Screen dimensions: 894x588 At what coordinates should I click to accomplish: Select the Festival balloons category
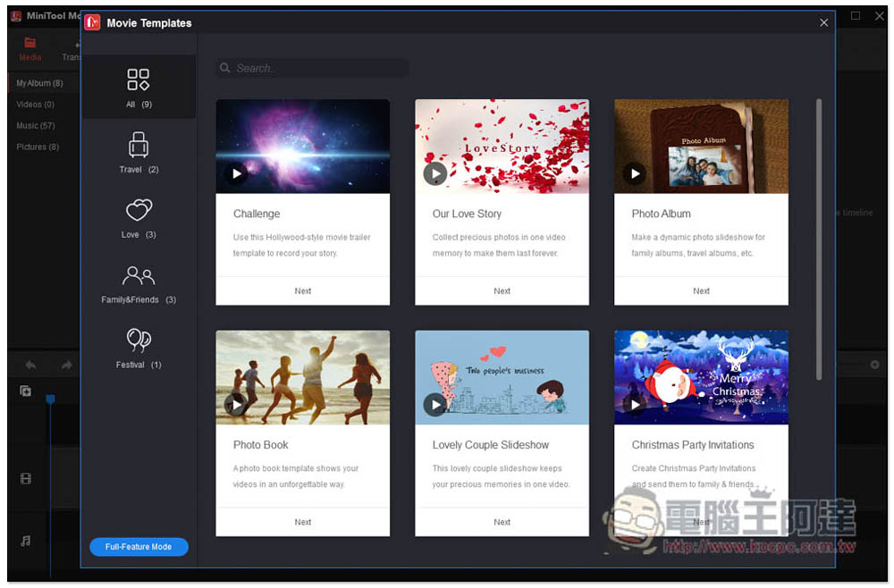(x=139, y=340)
